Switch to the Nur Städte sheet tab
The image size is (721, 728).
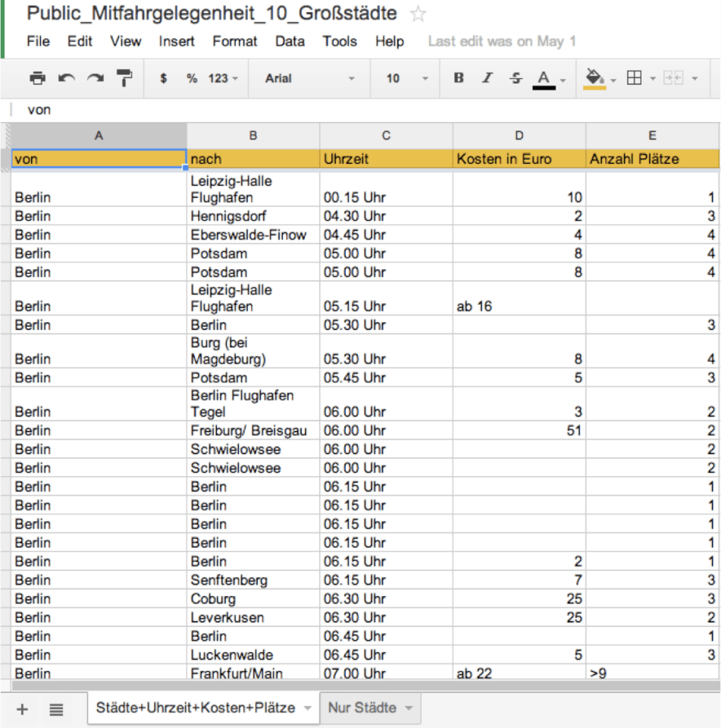click(368, 708)
